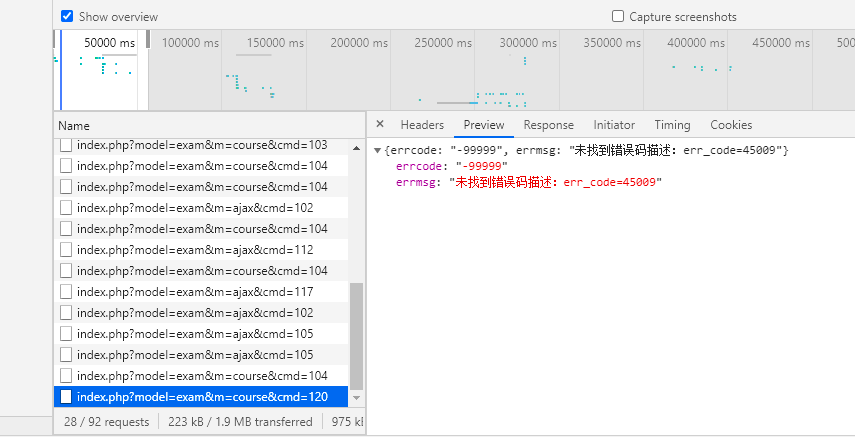Image resolution: width=855 pixels, height=437 pixels.
Task: Click the 150000 ms overview time label
Action: (275, 43)
